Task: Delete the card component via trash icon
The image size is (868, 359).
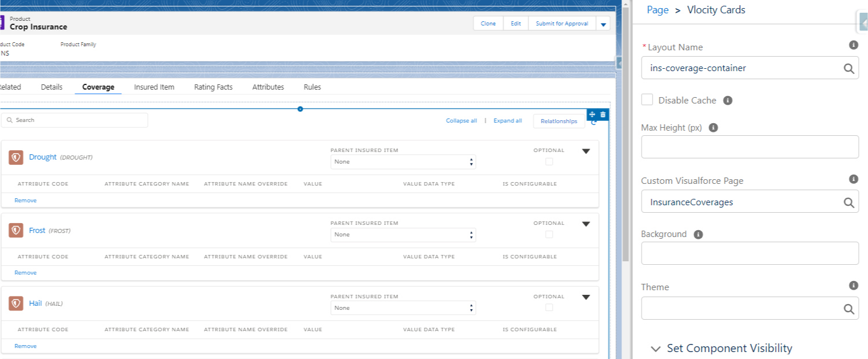Action: coord(602,114)
